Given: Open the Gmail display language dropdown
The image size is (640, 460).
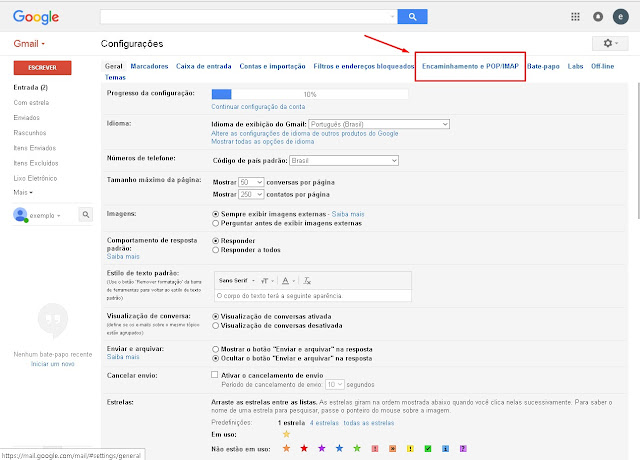Looking at the screenshot, I should 379,124.
